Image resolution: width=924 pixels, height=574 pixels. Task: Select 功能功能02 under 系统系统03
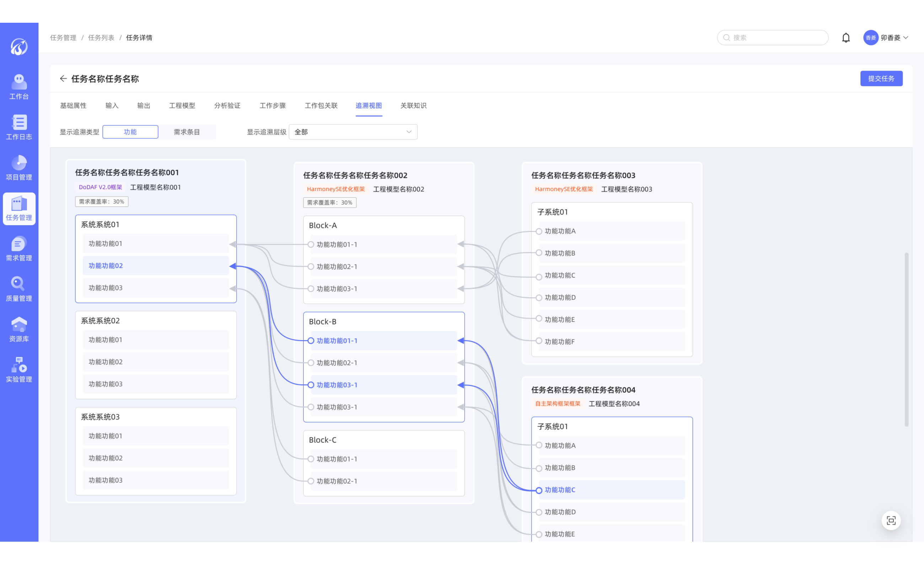pyautogui.click(x=156, y=458)
